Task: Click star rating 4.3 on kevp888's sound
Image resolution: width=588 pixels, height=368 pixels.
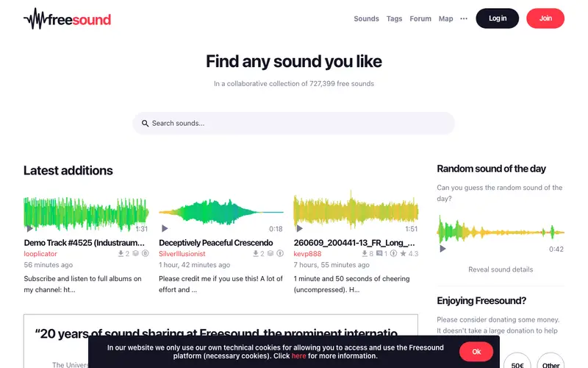Action: tap(409, 254)
